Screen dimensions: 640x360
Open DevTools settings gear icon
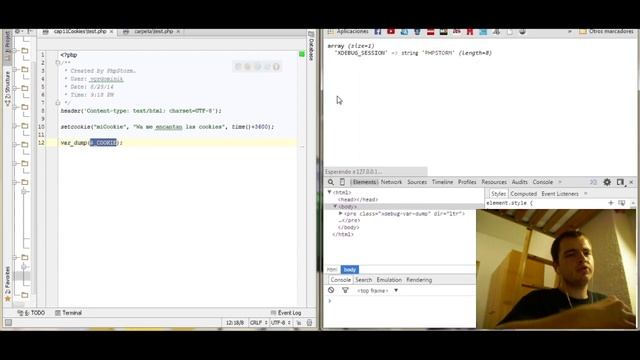(607, 182)
